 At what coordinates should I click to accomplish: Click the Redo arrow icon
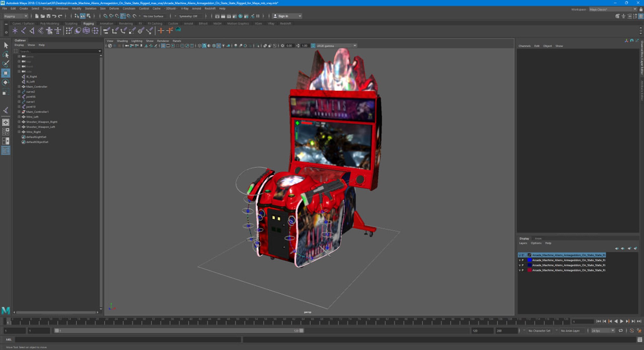60,16
